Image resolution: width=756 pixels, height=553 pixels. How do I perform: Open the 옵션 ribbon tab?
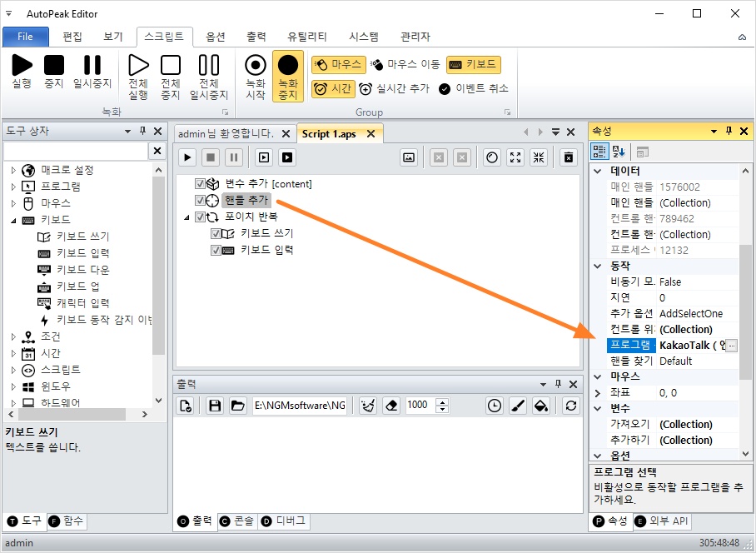point(216,37)
